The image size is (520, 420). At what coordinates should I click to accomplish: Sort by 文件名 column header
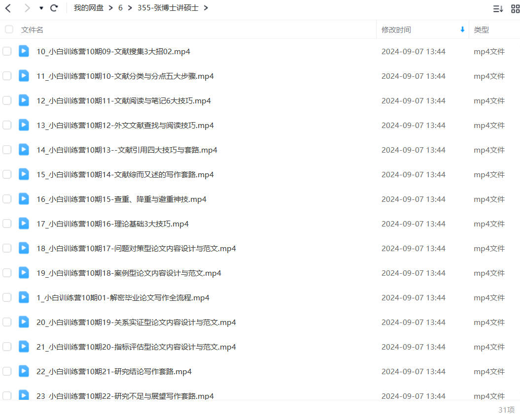(x=32, y=30)
